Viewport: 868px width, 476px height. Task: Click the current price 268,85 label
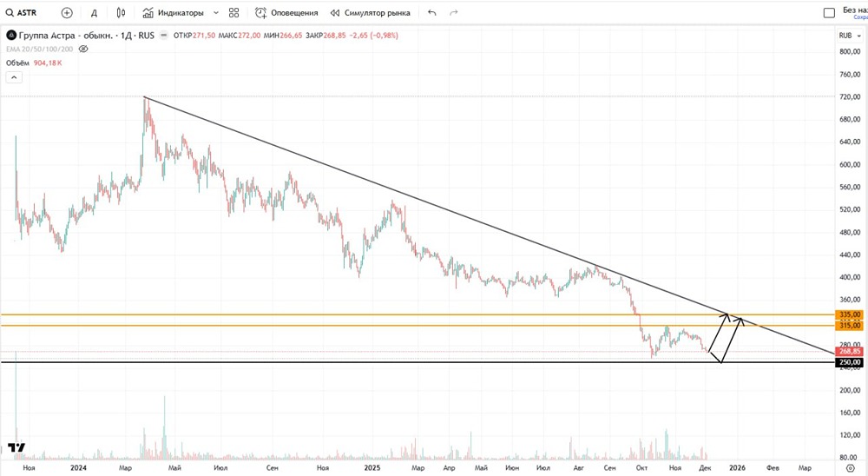click(x=850, y=351)
